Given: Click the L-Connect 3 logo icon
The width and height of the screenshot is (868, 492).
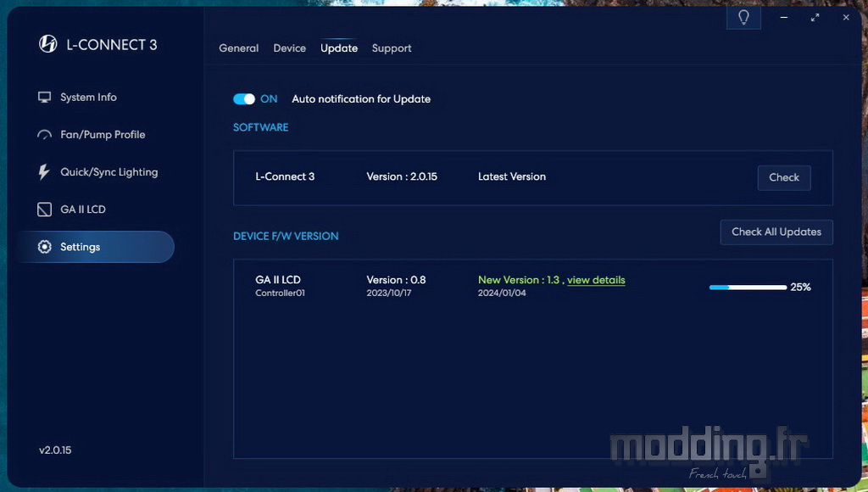Looking at the screenshot, I should click(48, 44).
